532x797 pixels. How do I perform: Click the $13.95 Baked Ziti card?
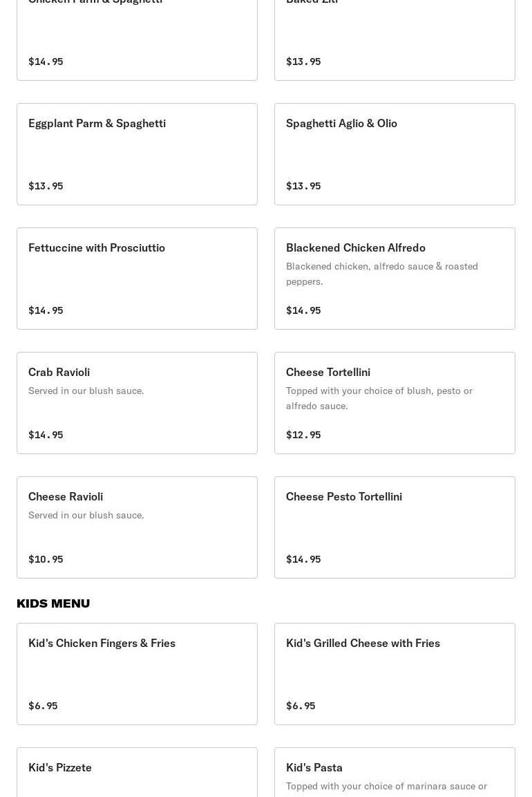[x=395, y=40]
